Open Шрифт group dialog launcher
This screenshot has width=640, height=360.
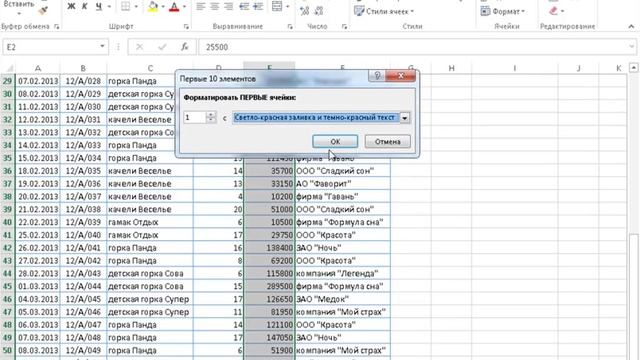(x=186, y=27)
